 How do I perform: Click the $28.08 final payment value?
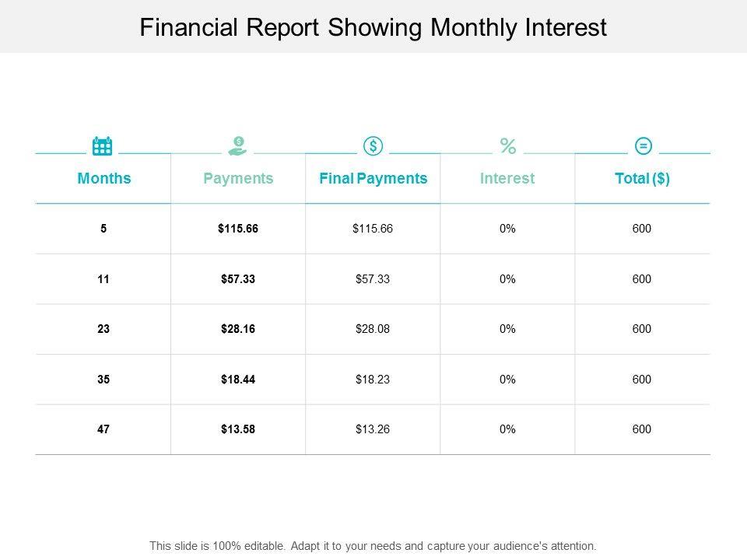[372, 330]
